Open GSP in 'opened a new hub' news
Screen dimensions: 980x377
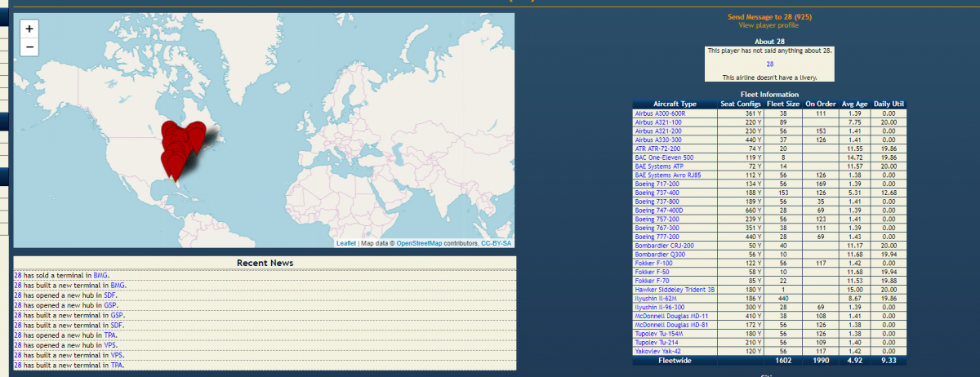tap(110, 304)
